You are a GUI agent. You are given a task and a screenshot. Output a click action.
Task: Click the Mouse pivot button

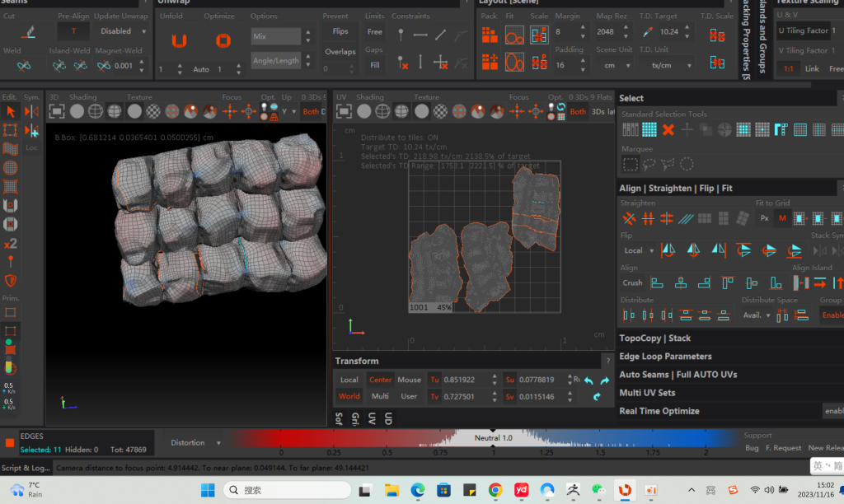tap(409, 380)
